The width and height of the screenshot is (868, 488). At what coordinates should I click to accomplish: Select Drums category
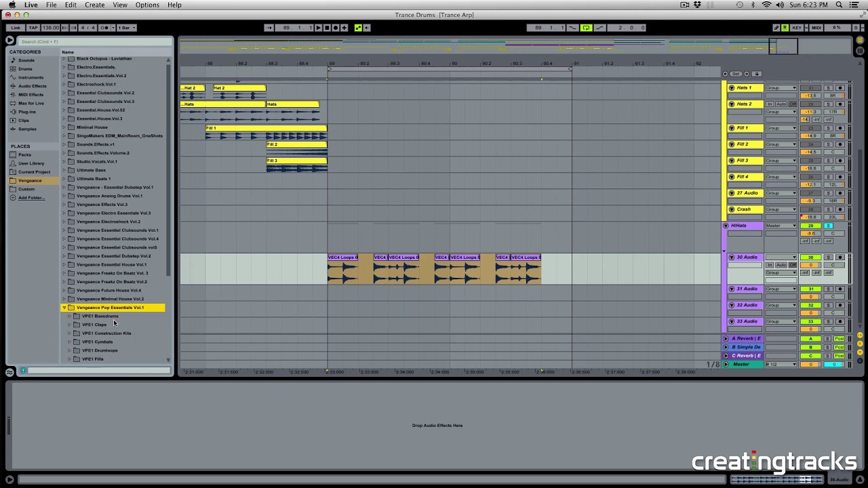[x=25, y=69]
